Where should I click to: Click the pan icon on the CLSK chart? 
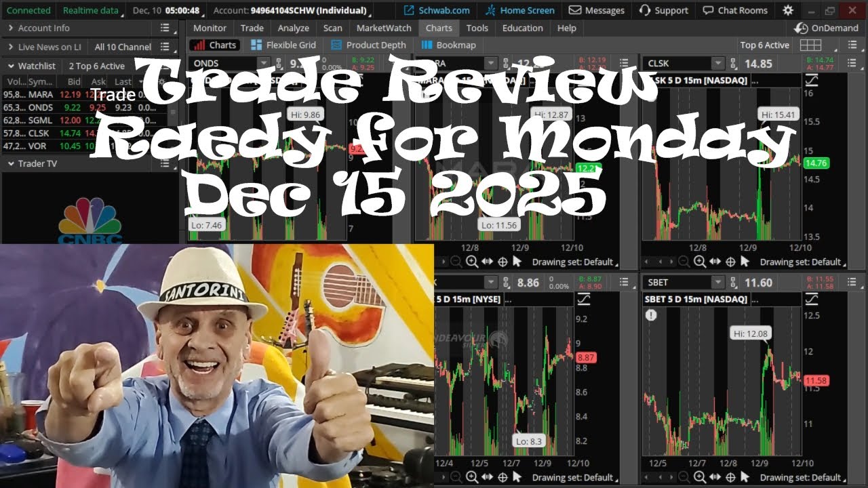(715, 262)
